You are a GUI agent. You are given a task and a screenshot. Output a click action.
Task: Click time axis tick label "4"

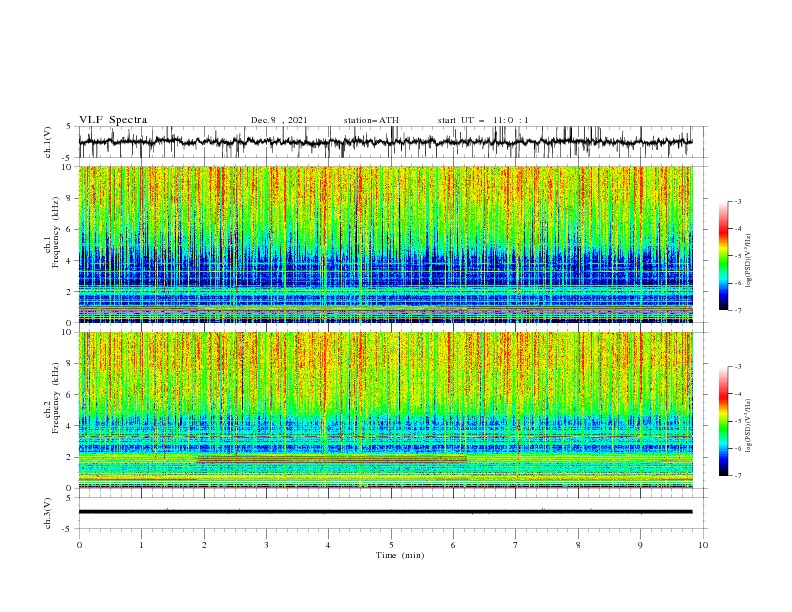(x=328, y=545)
